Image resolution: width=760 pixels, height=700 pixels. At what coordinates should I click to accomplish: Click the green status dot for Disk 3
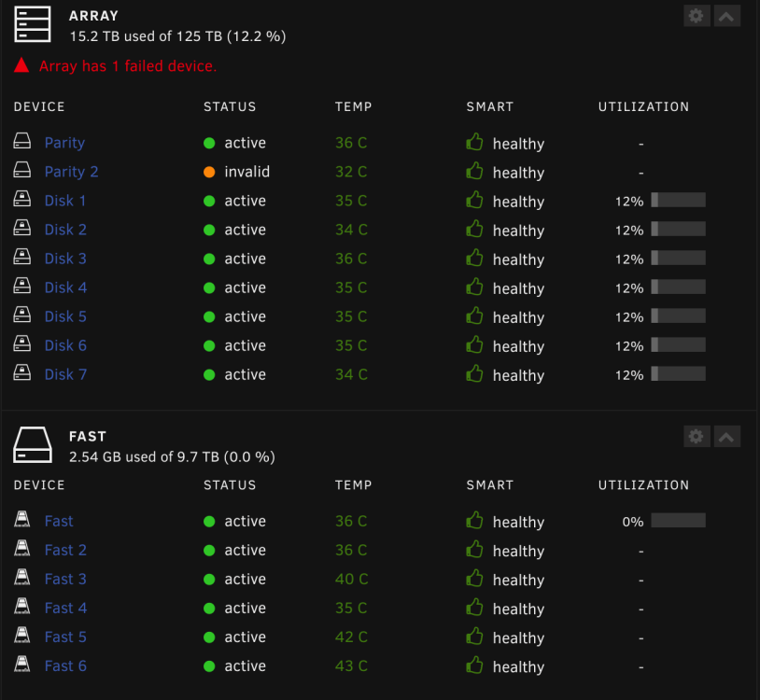(209, 259)
